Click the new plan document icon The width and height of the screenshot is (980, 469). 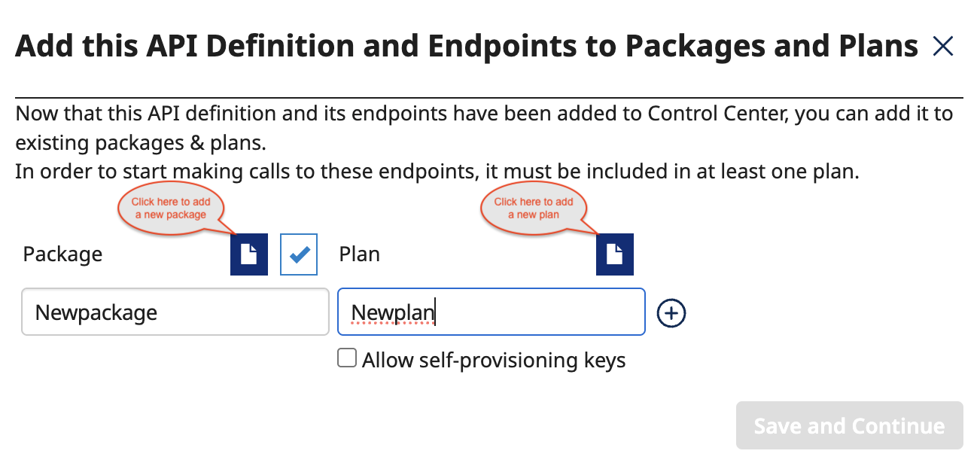click(614, 254)
